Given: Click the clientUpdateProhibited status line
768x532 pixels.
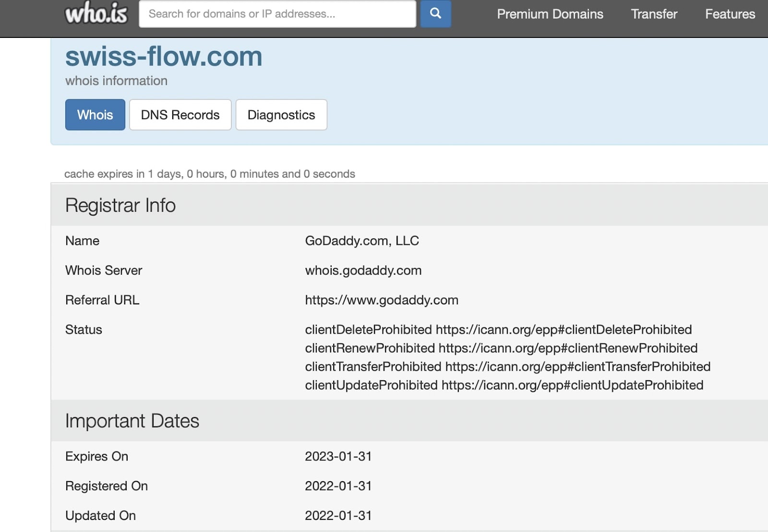Looking at the screenshot, I should click(504, 385).
